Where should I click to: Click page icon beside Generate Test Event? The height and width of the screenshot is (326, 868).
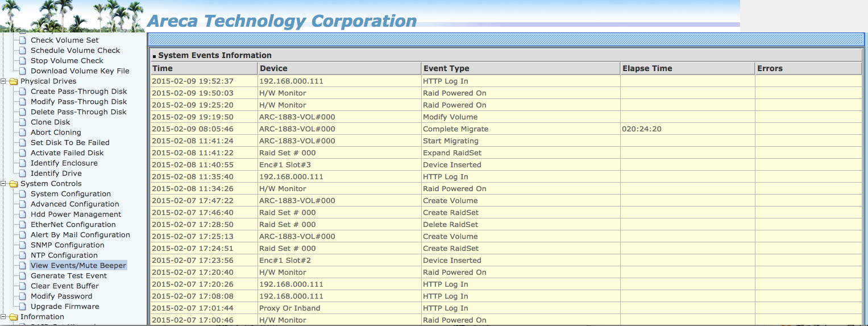pos(23,276)
